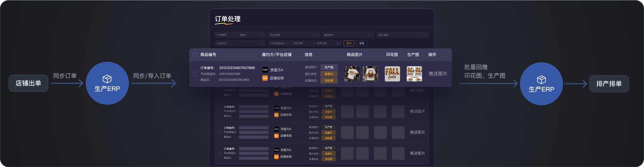Screen dimensions: 644x167
Task: Click the 待处理 status tag in order 251231234807927868
Action: click(x=329, y=80)
